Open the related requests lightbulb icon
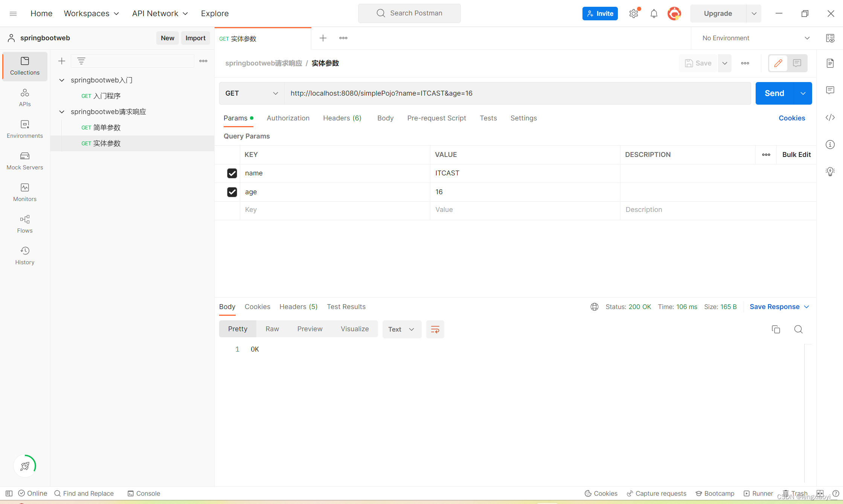The image size is (843, 504). (x=830, y=172)
